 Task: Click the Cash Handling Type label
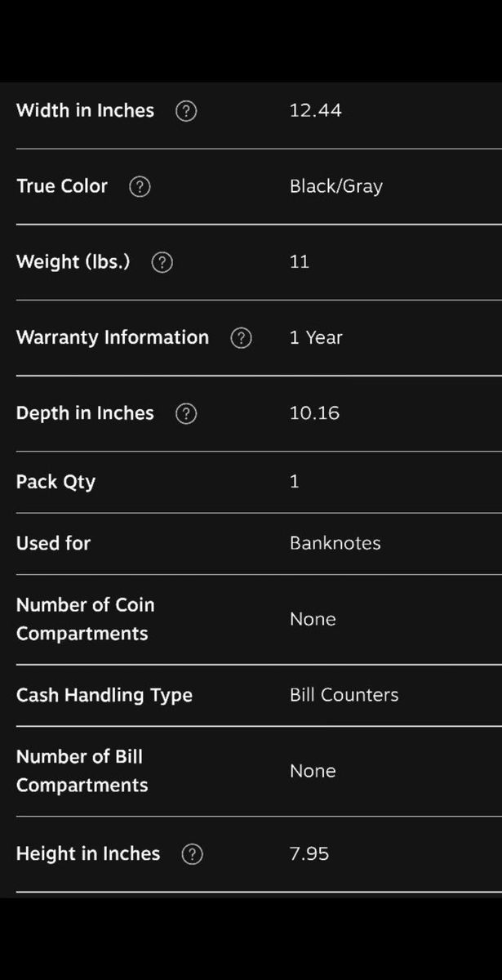click(104, 695)
